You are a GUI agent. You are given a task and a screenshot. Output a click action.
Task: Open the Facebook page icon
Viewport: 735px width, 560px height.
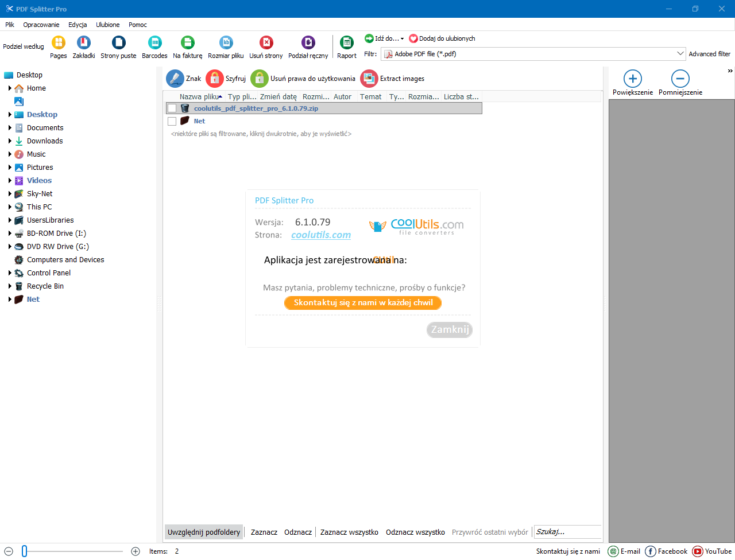[651, 551]
